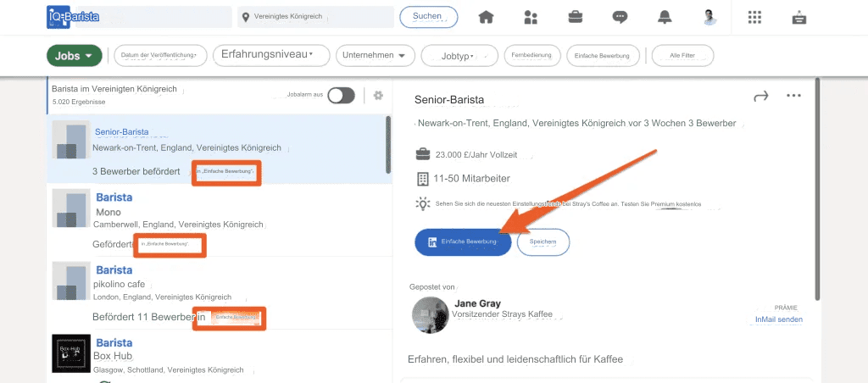This screenshot has width=868, height=383.
Task: Open the apps grid icon
Action: point(754,17)
